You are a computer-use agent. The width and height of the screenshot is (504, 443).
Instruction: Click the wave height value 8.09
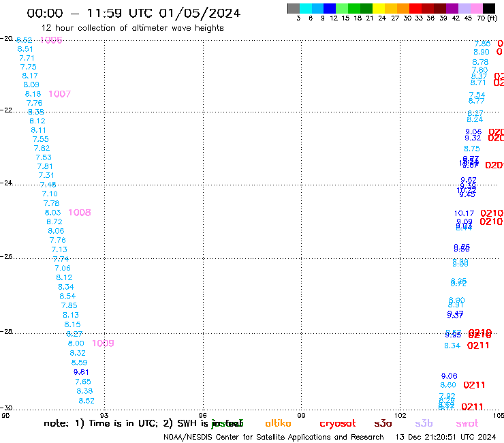[31, 85]
